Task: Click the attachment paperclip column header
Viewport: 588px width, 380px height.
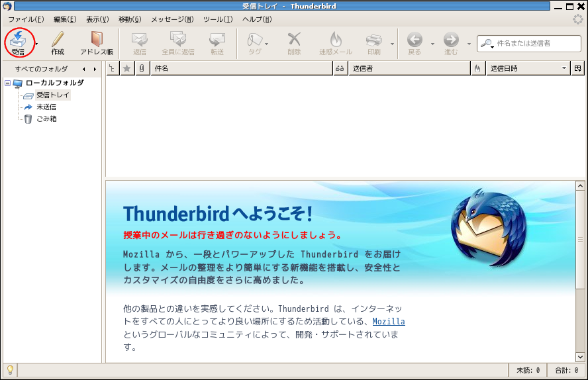Action: (x=142, y=68)
